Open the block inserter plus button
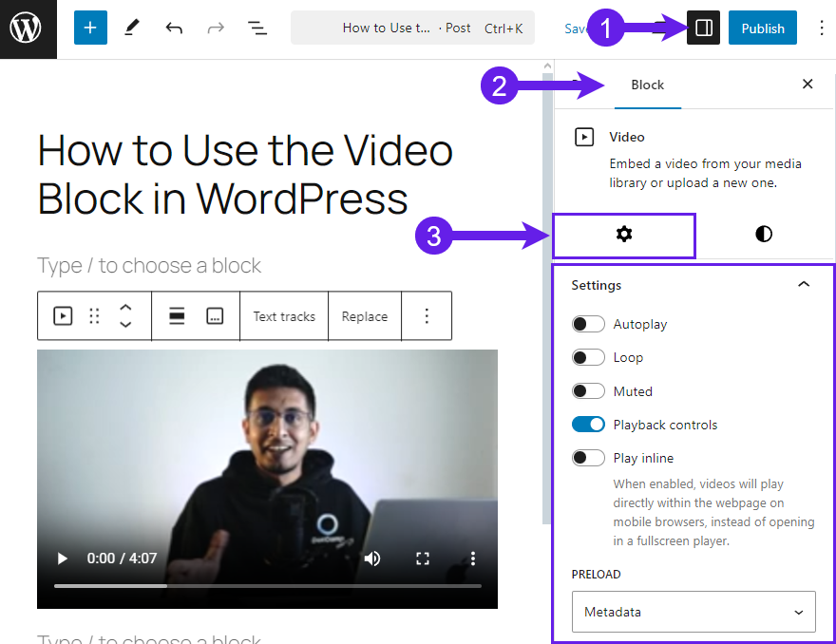The width and height of the screenshot is (836, 644). pyautogui.click(x=90, y=28)
